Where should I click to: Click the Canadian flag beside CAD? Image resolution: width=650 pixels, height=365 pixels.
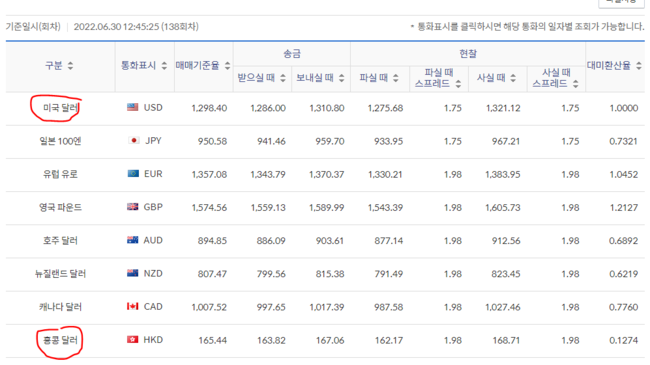133,306
